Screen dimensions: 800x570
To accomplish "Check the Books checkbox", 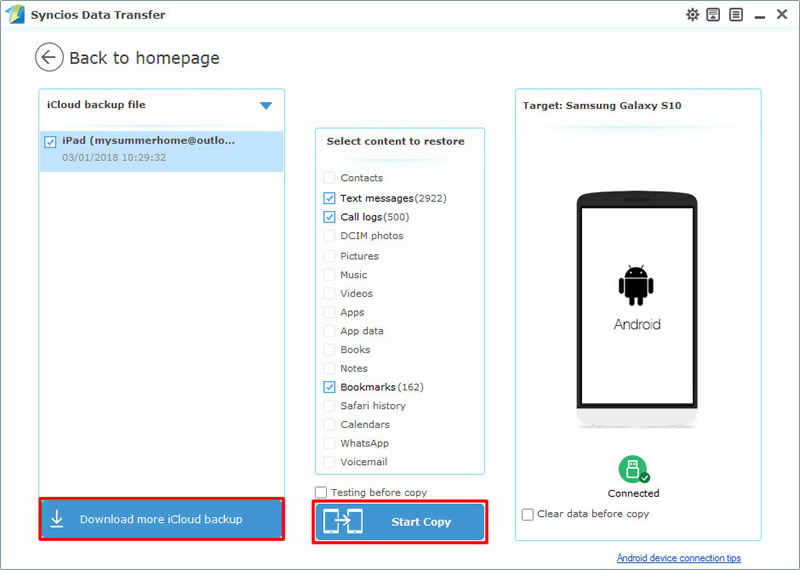I will 329,350.
